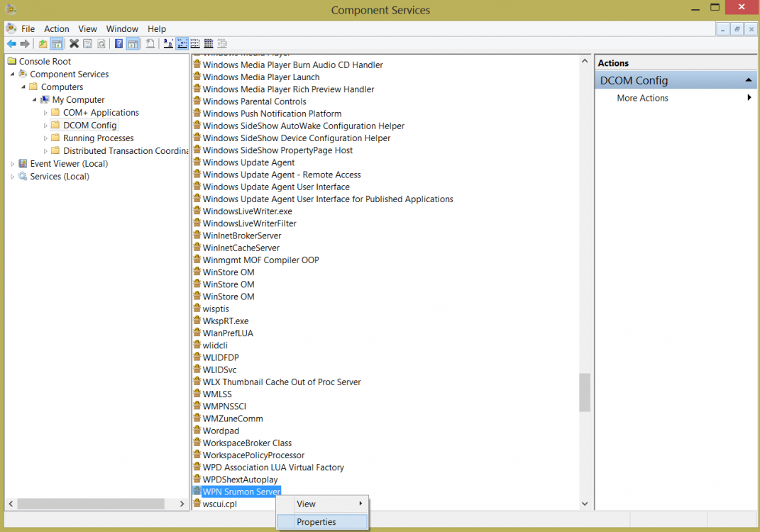Switch to Large Icons view in toolbar

pyautogui.click(x=168, y=44)
